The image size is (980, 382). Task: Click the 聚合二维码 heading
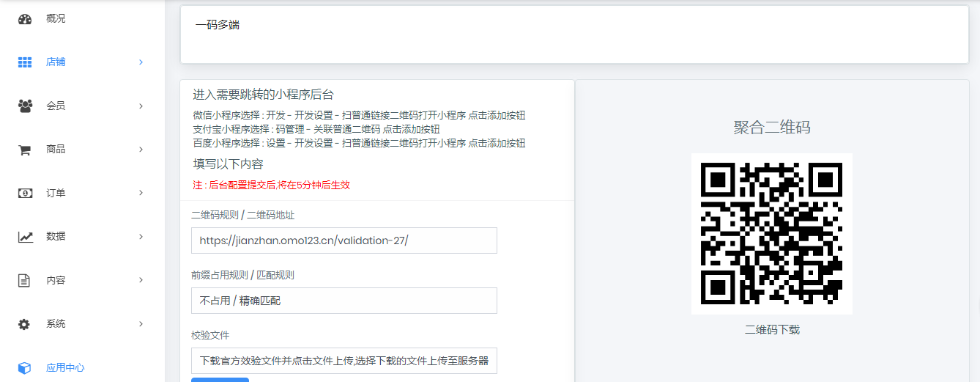pos(772,128)
